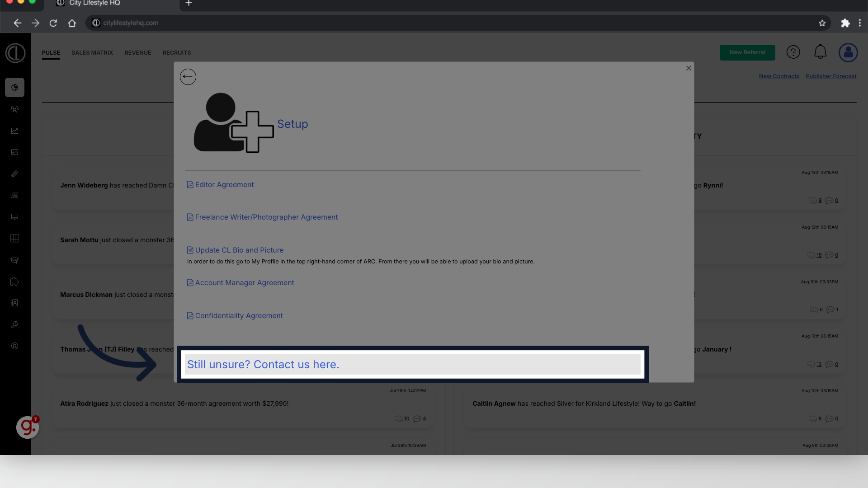Click the image gallery icon in the sidebar
Screen dimensions: 868x488
[x=14, y=152]
